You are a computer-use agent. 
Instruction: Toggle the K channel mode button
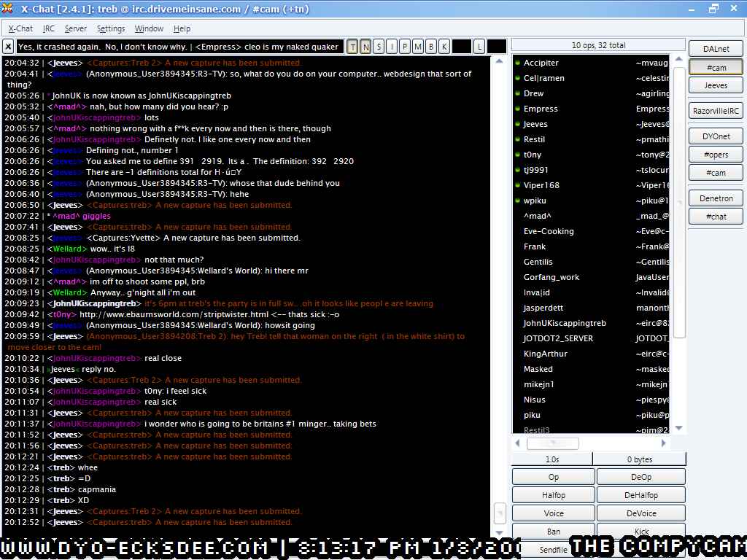tap(444, 47)
